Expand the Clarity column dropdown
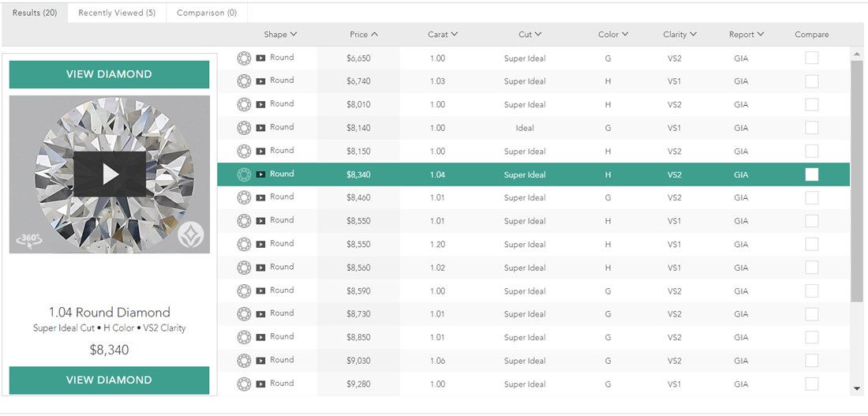 [x=679, y=35]
